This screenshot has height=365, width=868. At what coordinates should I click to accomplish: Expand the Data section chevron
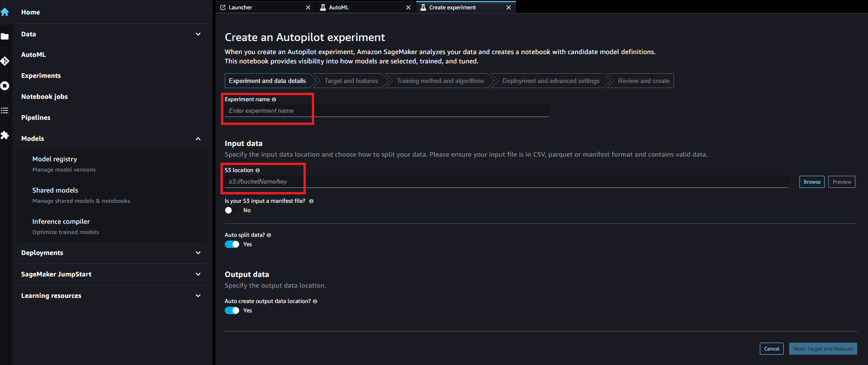[198, 34]
